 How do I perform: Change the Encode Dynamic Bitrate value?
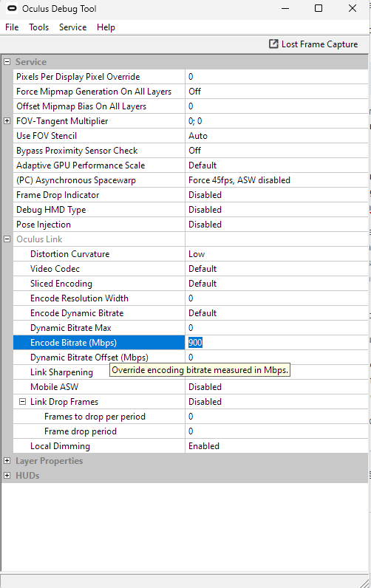pos(276,313)
